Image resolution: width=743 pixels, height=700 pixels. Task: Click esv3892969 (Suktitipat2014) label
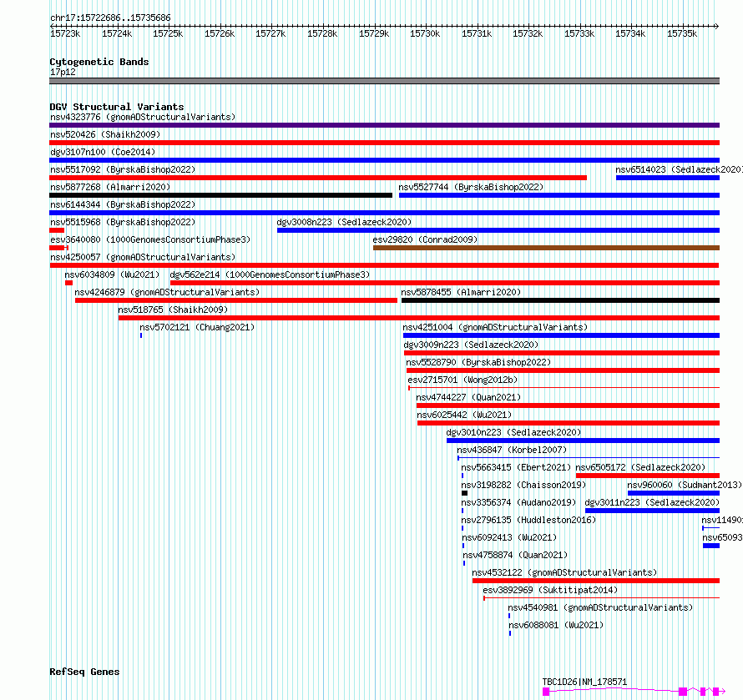pyautogui.click(x=550, y=590)
